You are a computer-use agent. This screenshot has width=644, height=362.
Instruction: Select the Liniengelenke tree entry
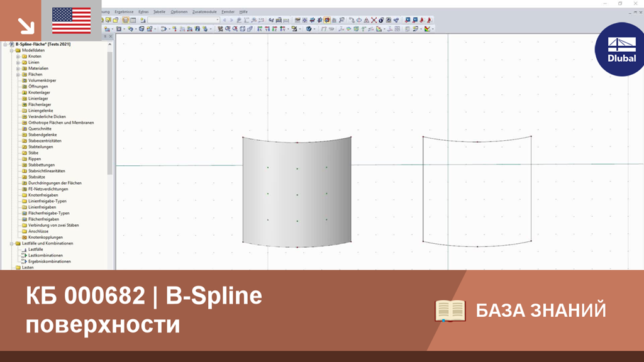[41, 111]
